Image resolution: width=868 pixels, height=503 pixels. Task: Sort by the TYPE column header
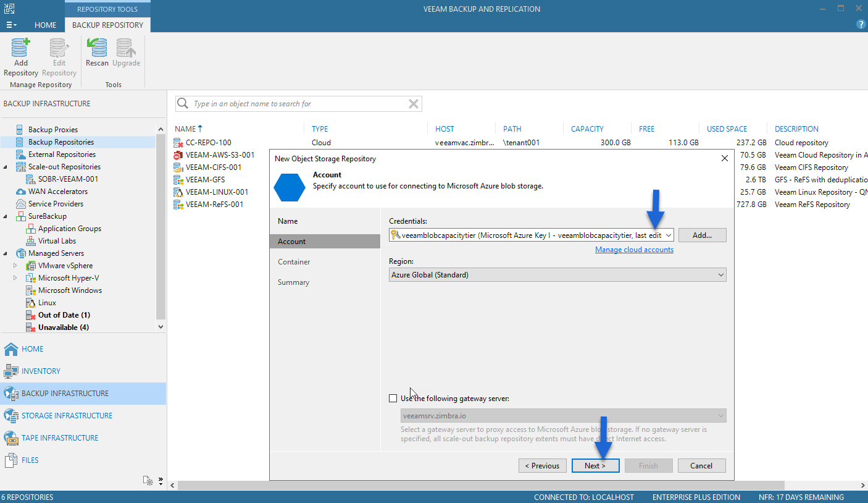320,129
